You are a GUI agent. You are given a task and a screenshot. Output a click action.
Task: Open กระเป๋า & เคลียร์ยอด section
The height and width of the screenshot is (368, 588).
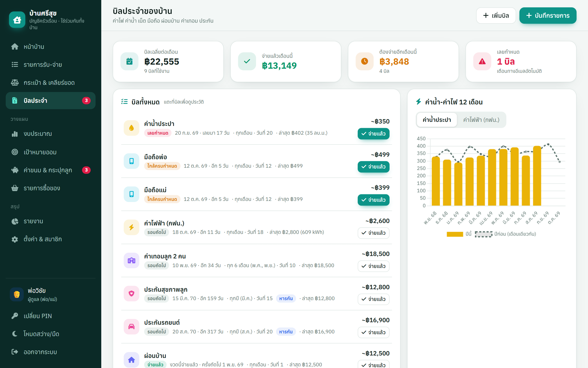point(51,83)
